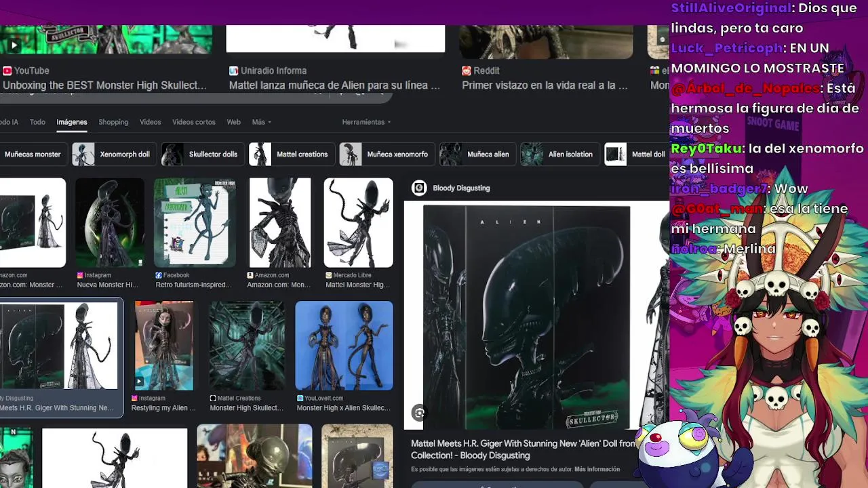The image size is (868, 488).
Task: Open the Videos cortos tab
Action: pyautogui.click(x=194, y=122)
